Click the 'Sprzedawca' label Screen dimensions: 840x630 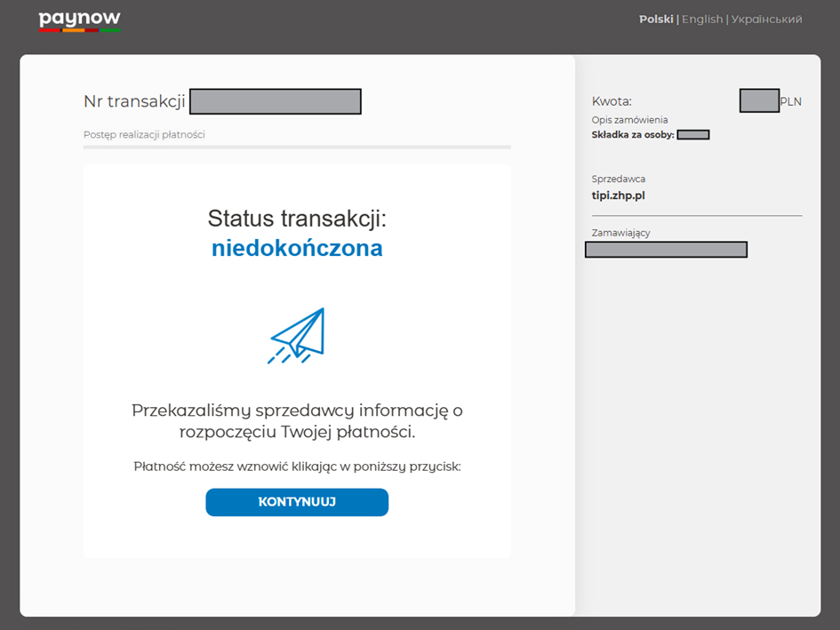coord(618,179)
